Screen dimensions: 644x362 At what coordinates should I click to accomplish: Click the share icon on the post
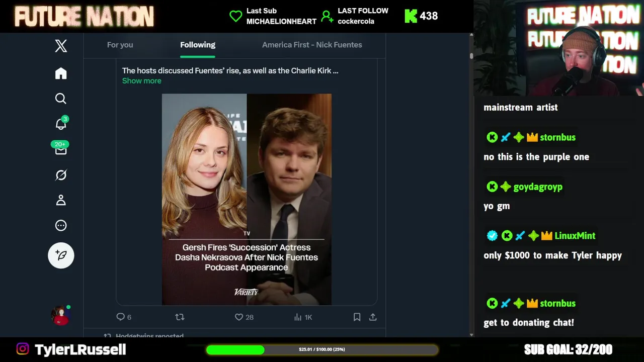pos(373,317)
